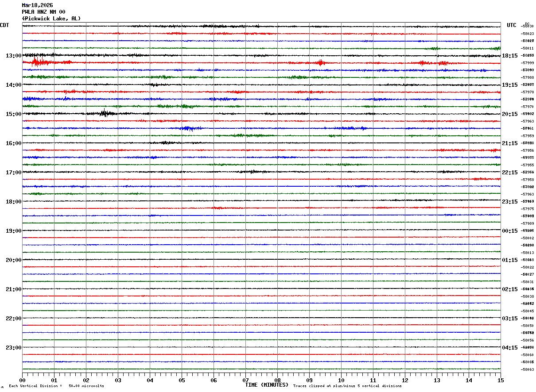Click minute 03 on the bottom axis
This screenshot has height=392, width=536.
118,380
